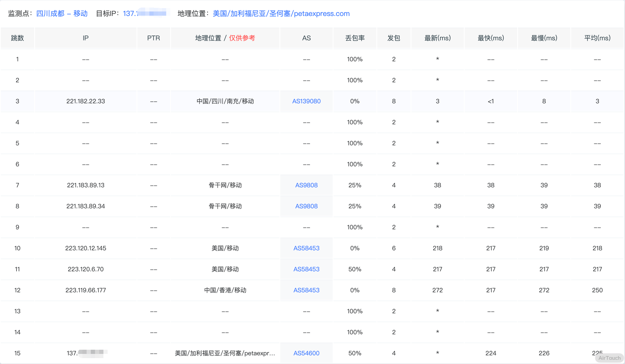
Task: Open the AS9808 link in hop 7
Action: (306, 185)
